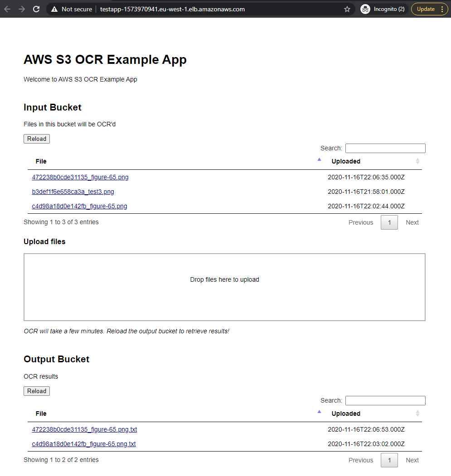This screenshot has width=451, height=476.
Task: Open 472238b0cde31135_figure-65.png.txt result
Action: pyautogui.click(x=84, y=429)
